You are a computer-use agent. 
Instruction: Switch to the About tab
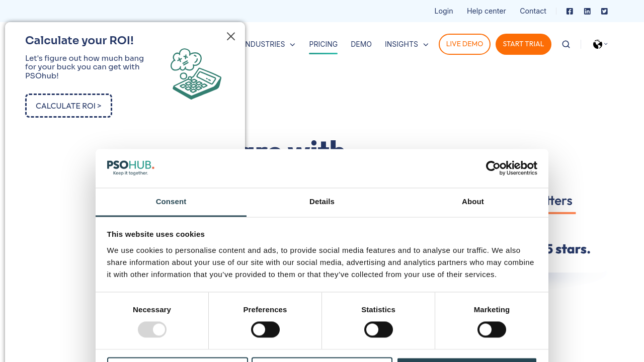pyautogui.click(x=473, y=202)
